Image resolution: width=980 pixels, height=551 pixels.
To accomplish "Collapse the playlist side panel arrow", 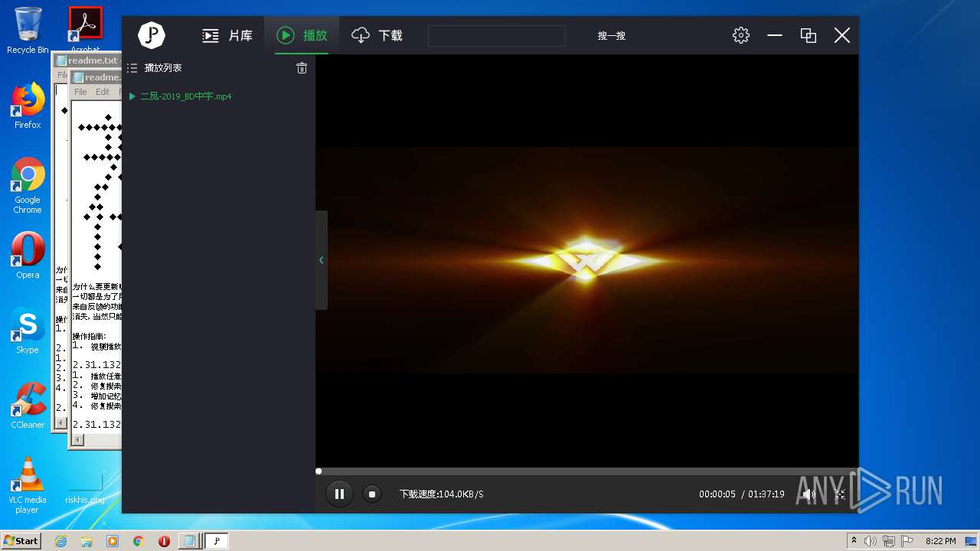I will pos(322,260).
